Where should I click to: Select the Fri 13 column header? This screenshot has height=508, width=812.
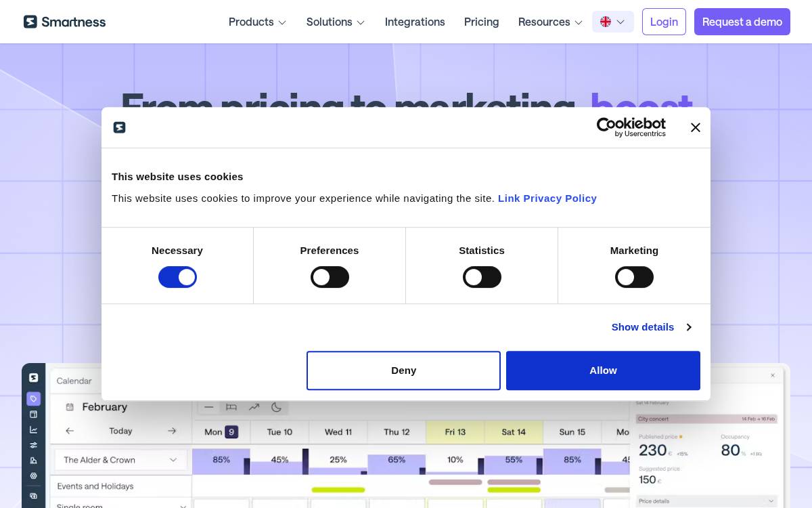click(x=455, y=432)
